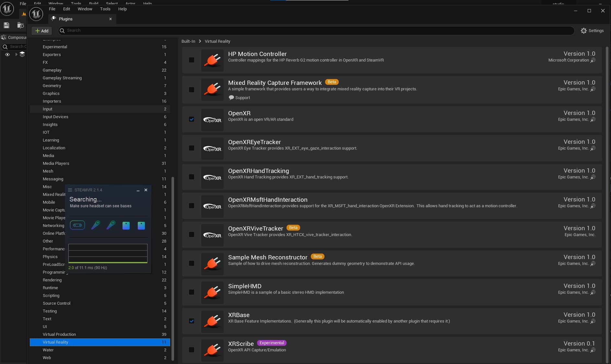Click the OpenXR plugin logo thumbnail
The width and height of the screenshot is (611, 364).
(212, 120)
